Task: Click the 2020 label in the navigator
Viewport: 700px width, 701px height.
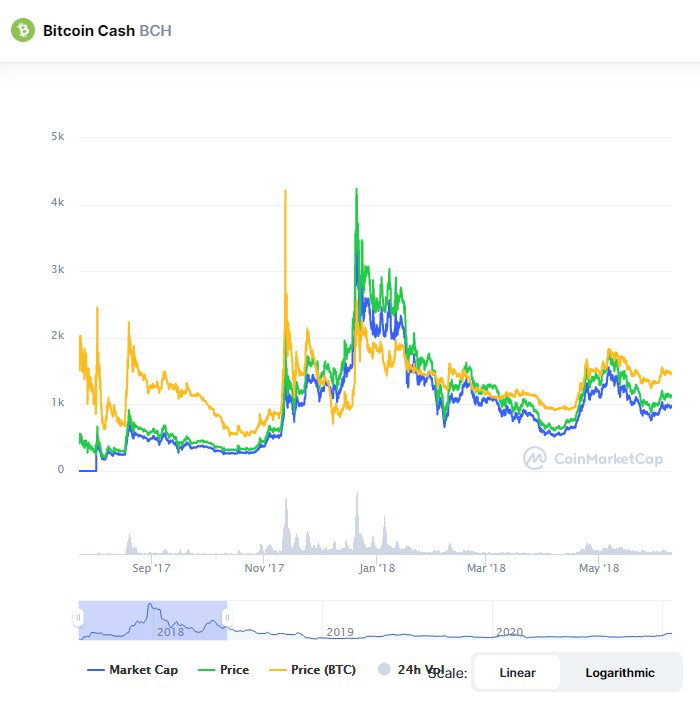Action: tap(510, 632)
